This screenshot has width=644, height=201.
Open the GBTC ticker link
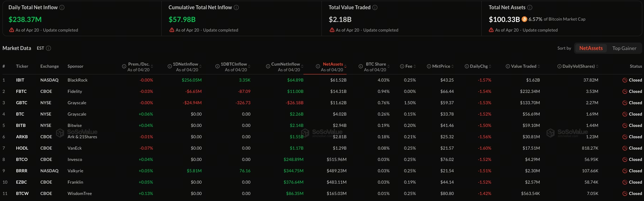22,103
